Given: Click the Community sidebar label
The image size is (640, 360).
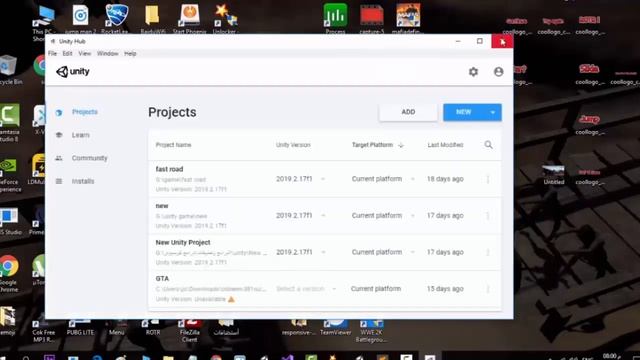Looking at the screenshot, I should pos(89,158).
